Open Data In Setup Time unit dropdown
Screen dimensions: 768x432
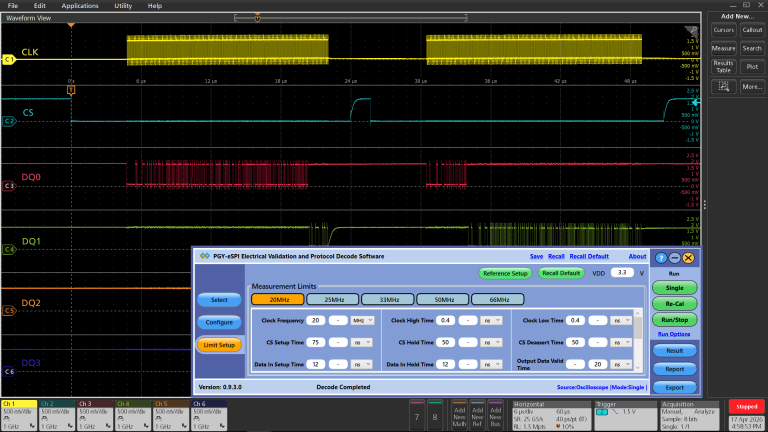(x=361, y=364)
